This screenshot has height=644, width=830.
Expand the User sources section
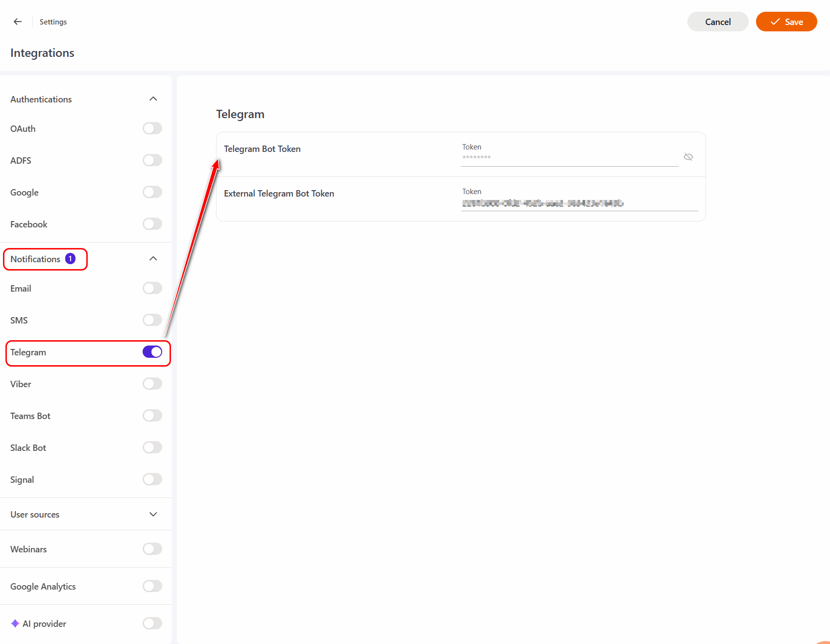coord(153,514)
